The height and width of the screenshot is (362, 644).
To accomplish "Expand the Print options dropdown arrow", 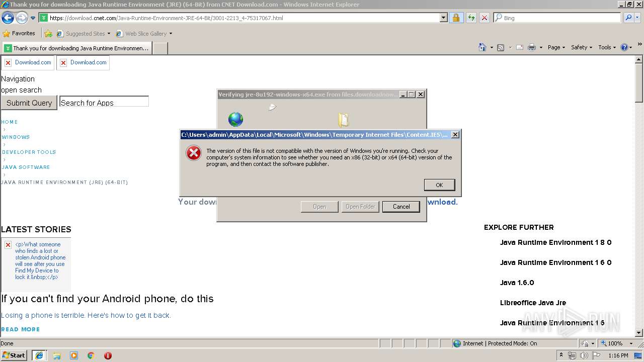I will [x=541, y=47].
